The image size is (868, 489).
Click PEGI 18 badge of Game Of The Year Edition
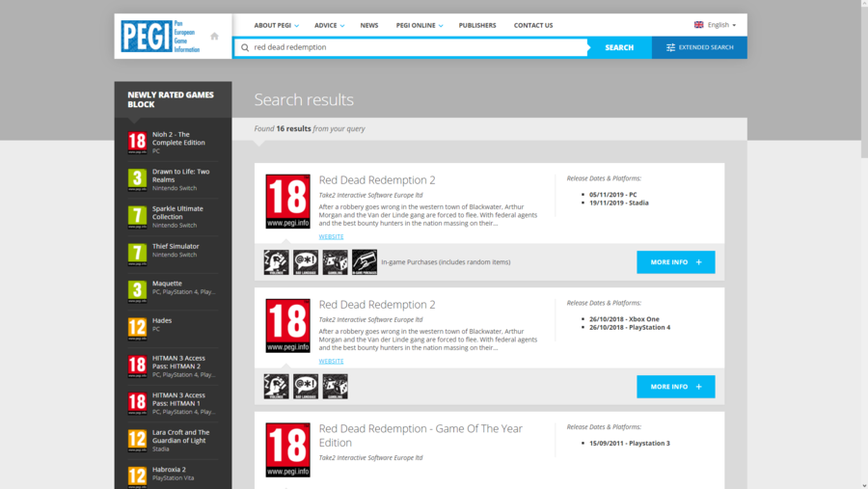[x=287, y=449]
